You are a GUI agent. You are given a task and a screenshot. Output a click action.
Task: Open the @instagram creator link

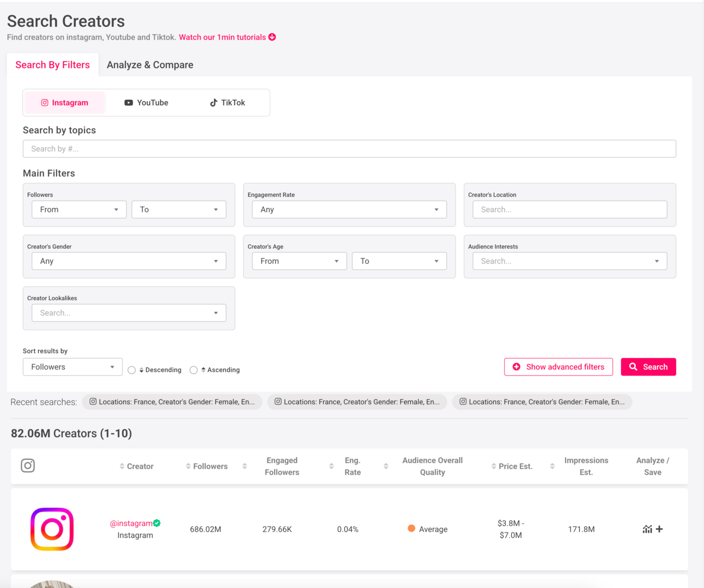[131, 523]
